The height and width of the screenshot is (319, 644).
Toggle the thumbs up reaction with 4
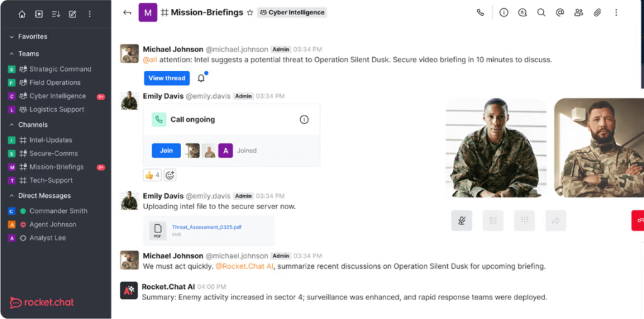pos(152,175)
